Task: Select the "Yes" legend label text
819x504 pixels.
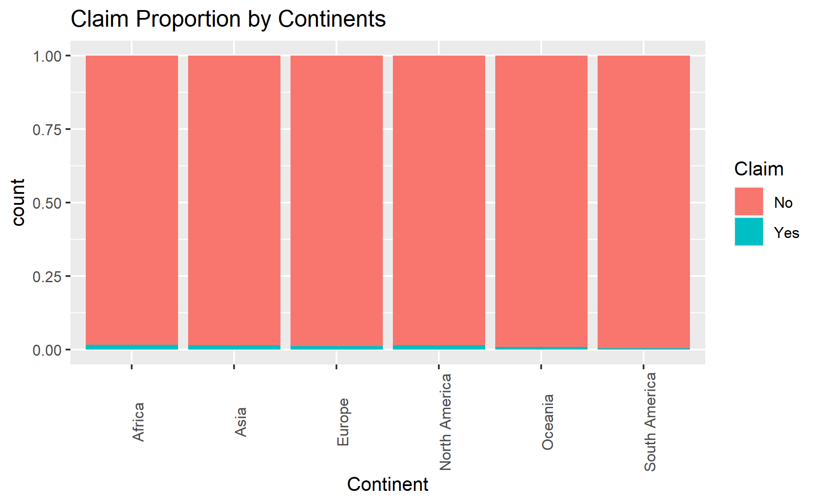Action: (786, 233)
